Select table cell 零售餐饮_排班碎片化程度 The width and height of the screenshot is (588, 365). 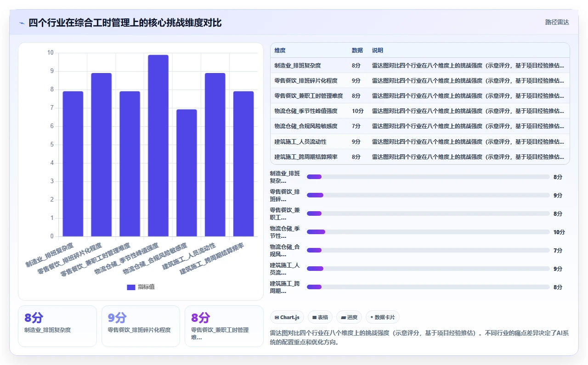tap(306, 81)
